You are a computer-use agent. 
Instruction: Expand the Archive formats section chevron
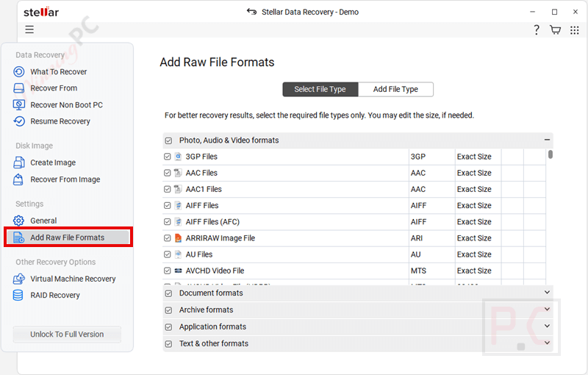[x=547, y=309]
